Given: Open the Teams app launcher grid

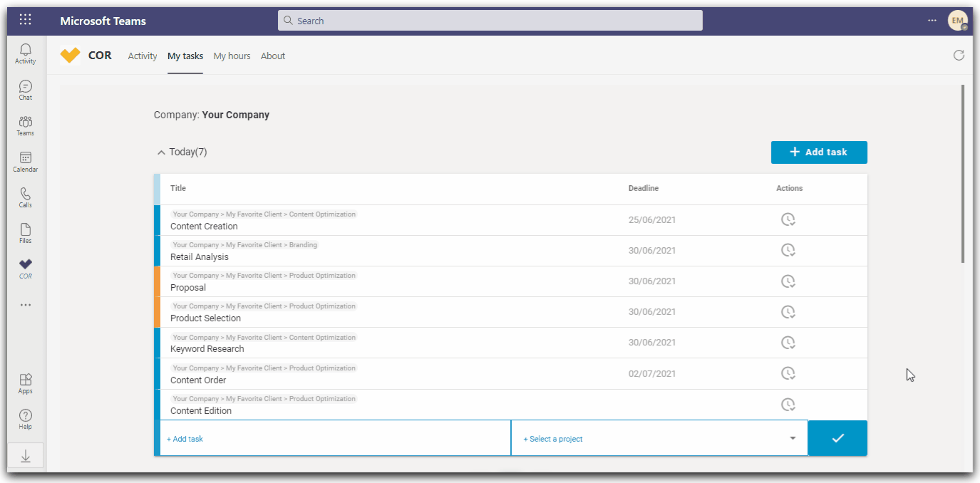Looking at the screenshot, I should [x=25, y=20].
